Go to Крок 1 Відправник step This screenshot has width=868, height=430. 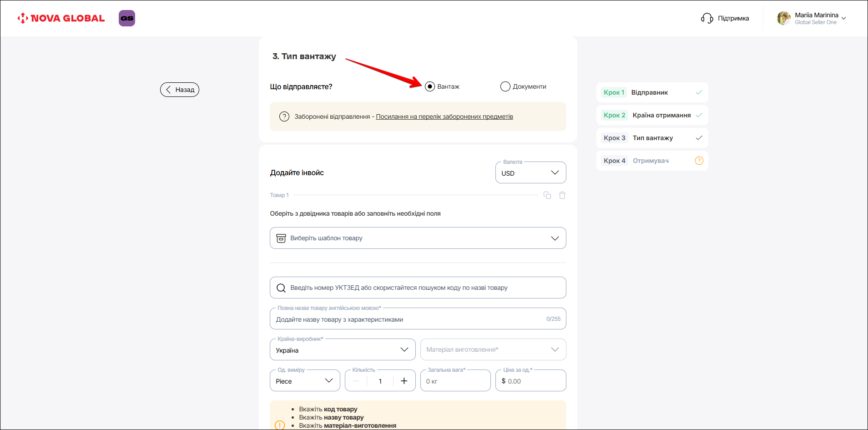click(x=651, y=92)
